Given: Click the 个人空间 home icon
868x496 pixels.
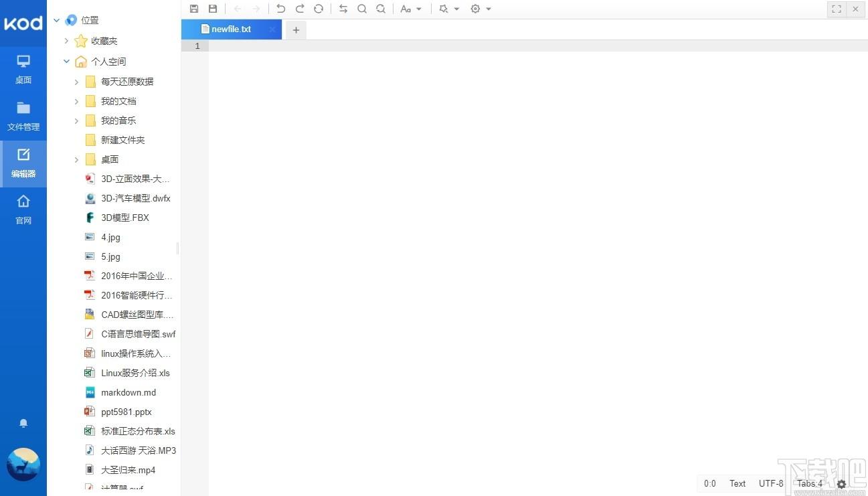Looking at the screenshot, I should coord(81,62).
